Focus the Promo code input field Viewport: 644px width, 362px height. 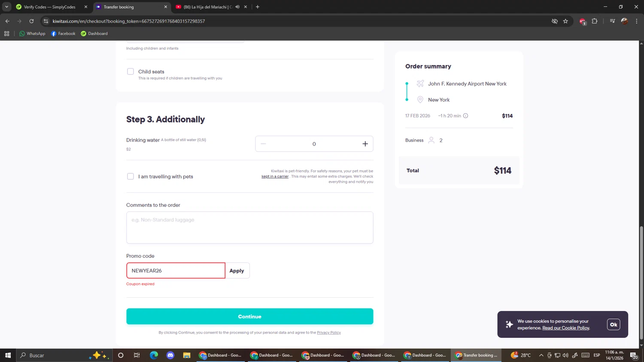click(x=176, y=271)
